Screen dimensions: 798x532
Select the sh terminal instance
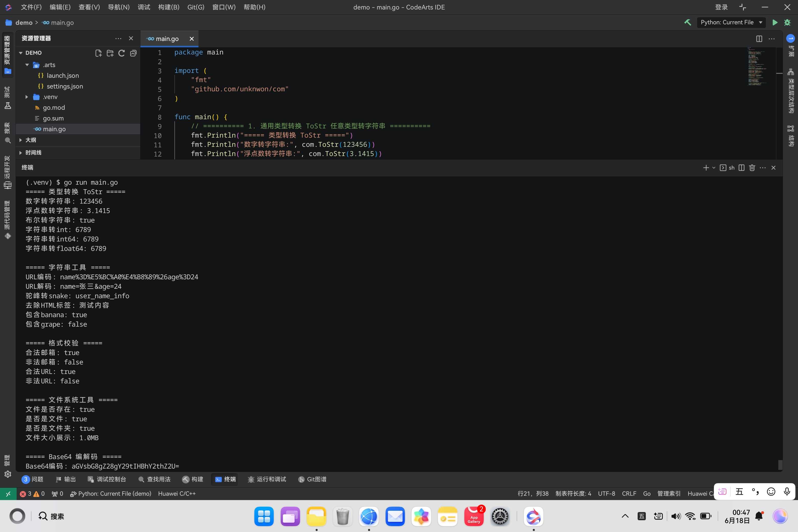[727, 168]
